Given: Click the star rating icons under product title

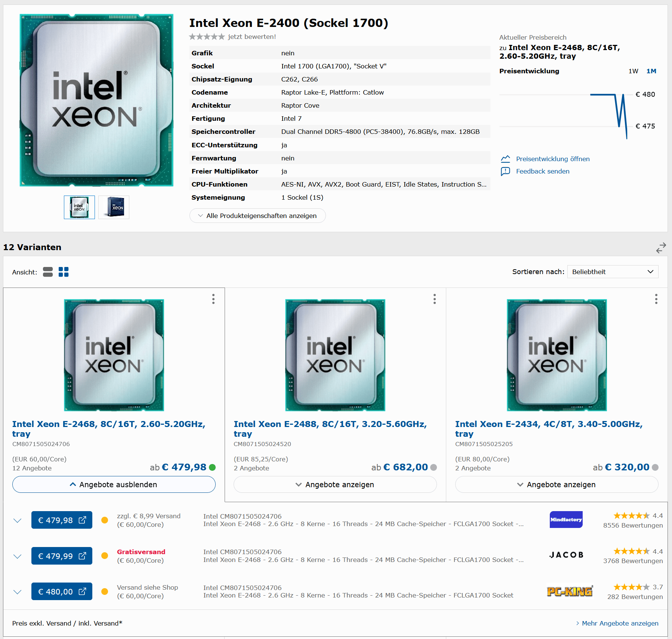Looking at the screenshot, I should tap(207, 37).
